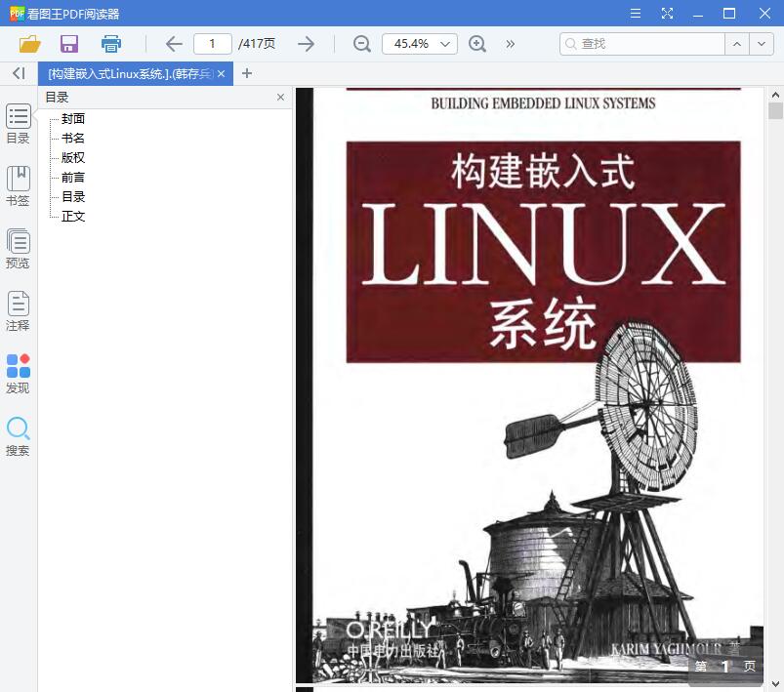
Task: Jump to 版权 in the outline
Action: pos(73,157)
